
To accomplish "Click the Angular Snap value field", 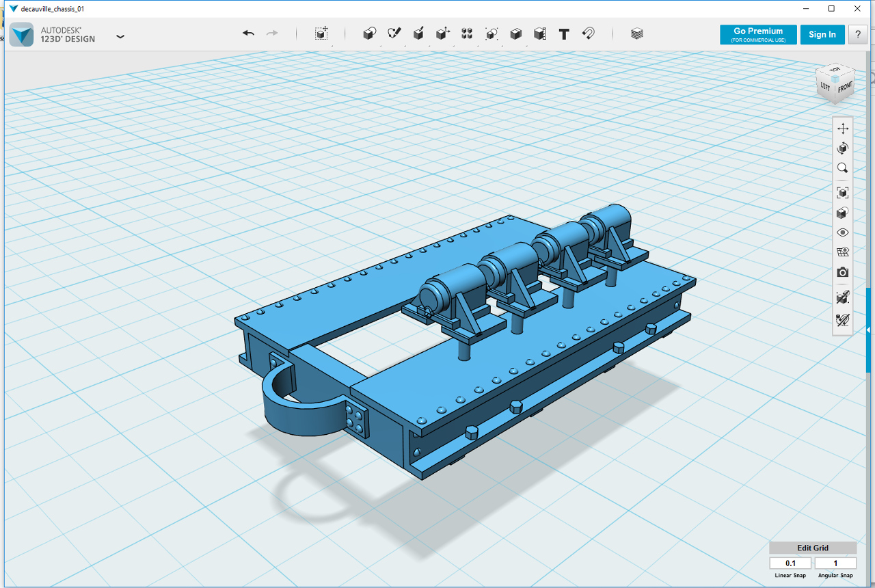I will [x=835, y=563].
